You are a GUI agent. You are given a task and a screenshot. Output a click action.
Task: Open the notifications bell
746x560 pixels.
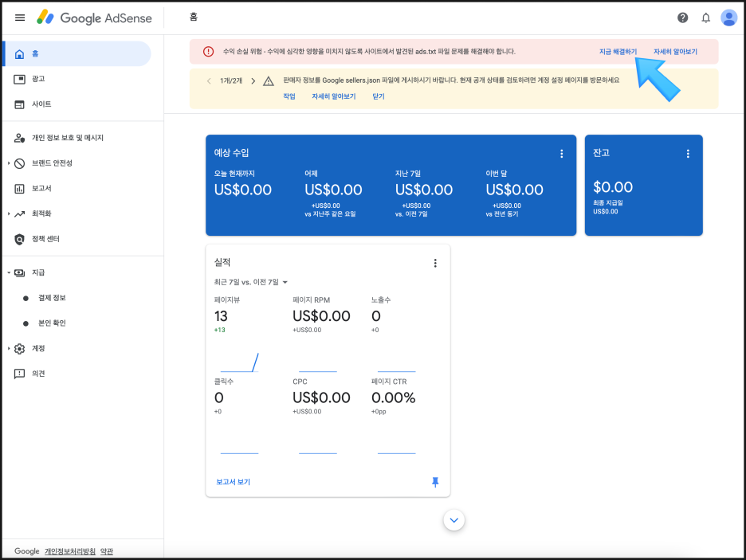[706, 18]
